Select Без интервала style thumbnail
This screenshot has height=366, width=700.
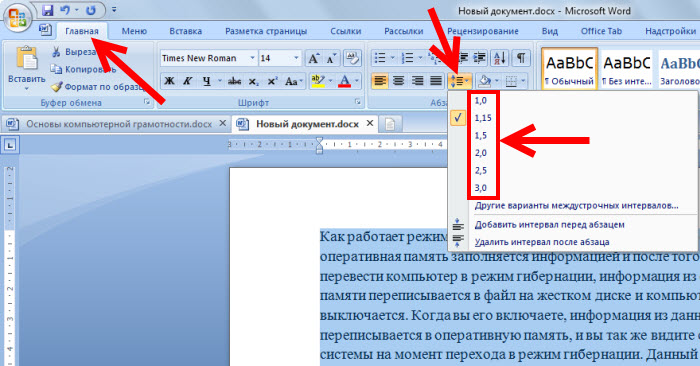tap(627, 69)
